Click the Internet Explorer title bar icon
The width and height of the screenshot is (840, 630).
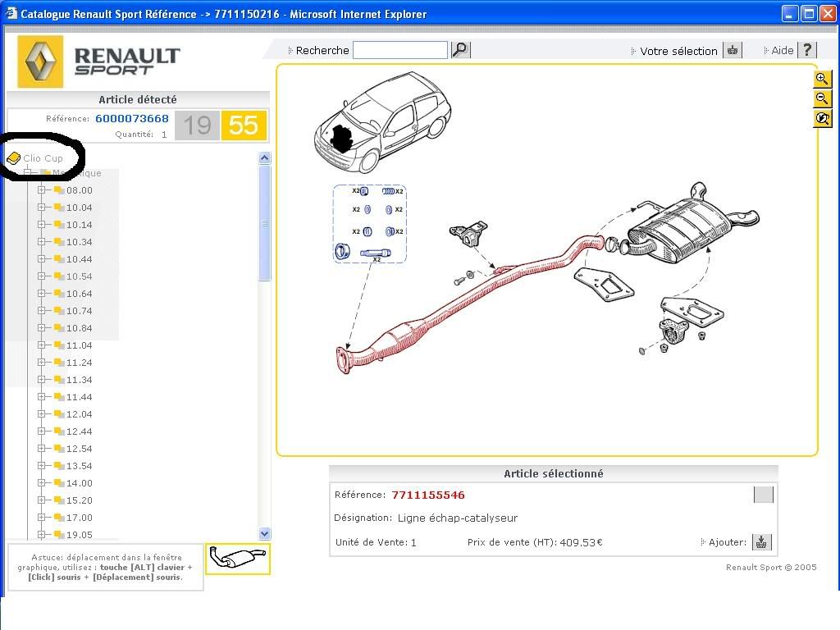11,13
